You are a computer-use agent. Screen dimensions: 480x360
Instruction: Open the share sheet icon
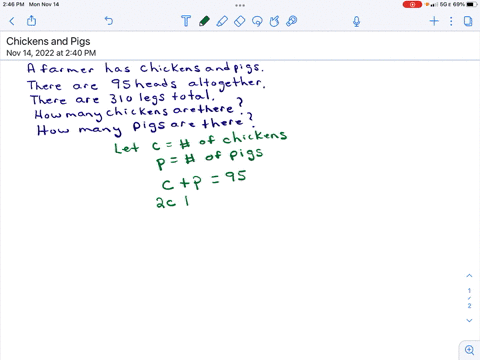click(31, 21)
